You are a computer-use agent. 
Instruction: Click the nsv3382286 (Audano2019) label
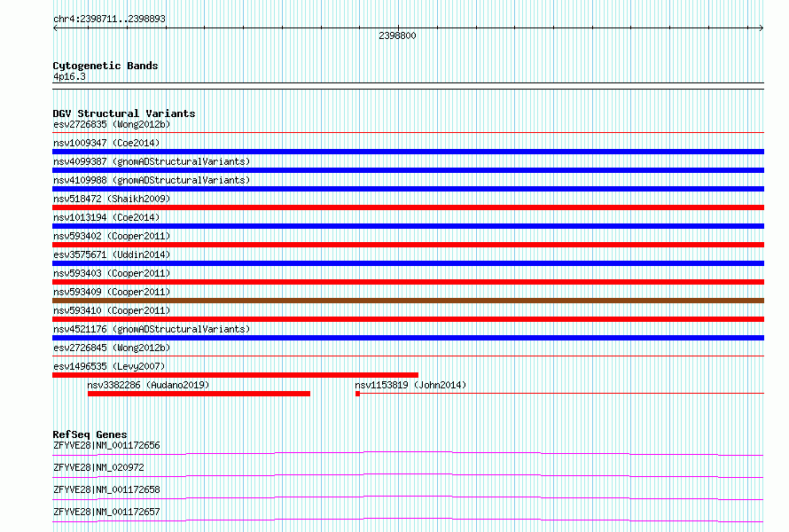[x=148, y=385]
